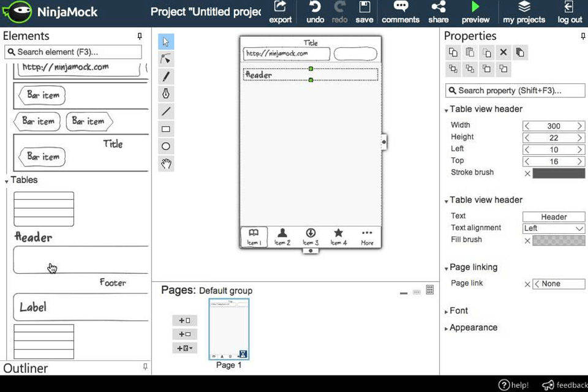Viewport: 588px width, 392px height.
Task: Send feedback
Action: tap(565, 385)
